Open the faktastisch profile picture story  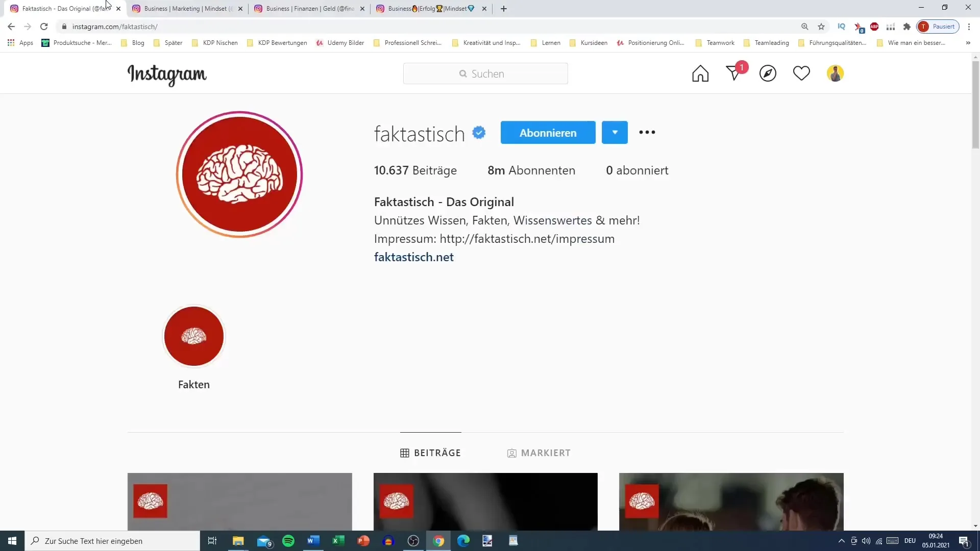pyautogui.click(x=239, y=174)
